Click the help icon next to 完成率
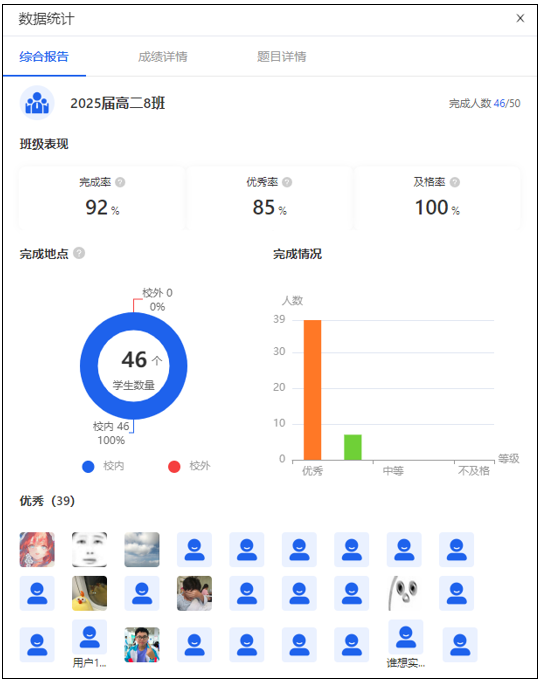 120,182
